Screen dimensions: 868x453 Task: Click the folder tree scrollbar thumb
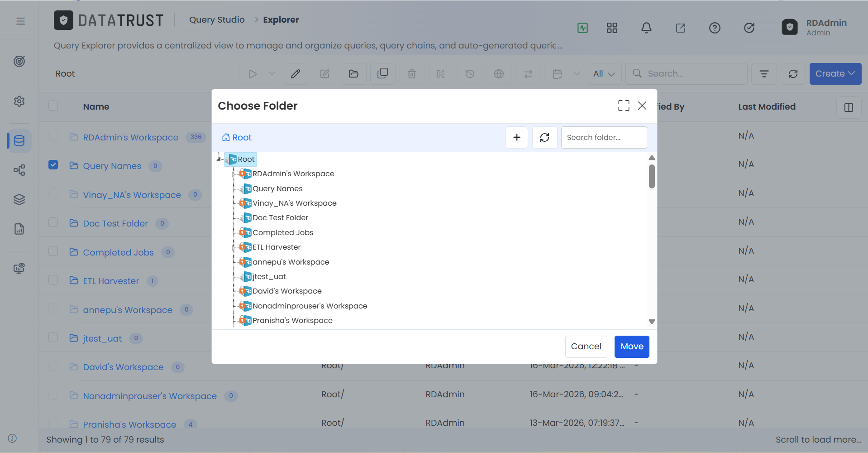652,176
